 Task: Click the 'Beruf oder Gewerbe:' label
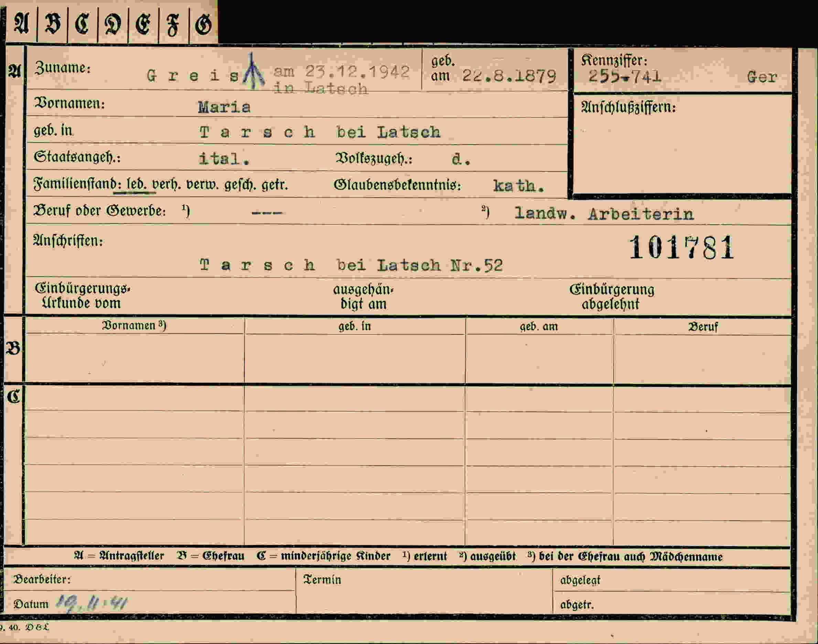click(x=99, y=211)
